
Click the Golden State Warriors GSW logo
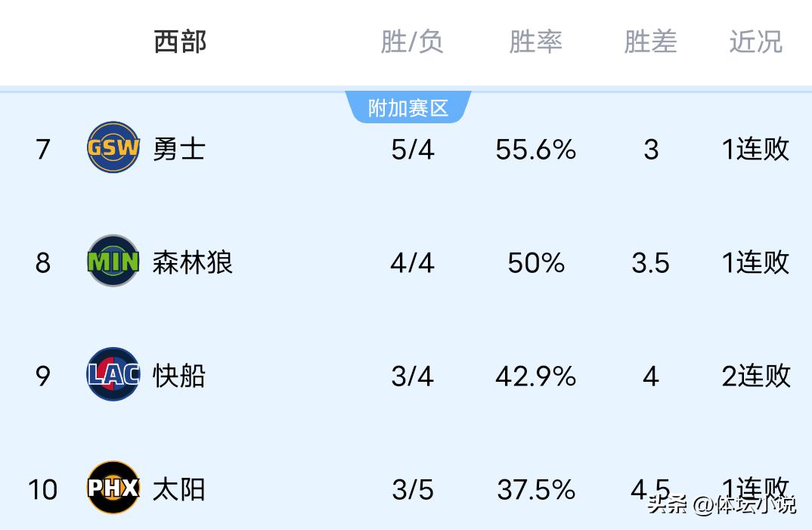[x=113, y=147]
